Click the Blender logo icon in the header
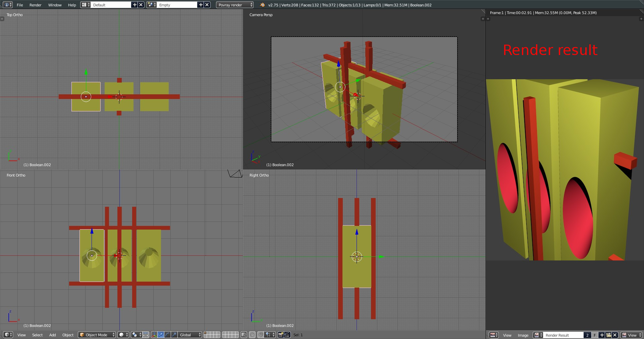The height and width of the screenshot is (339, 644). [262, 5]
